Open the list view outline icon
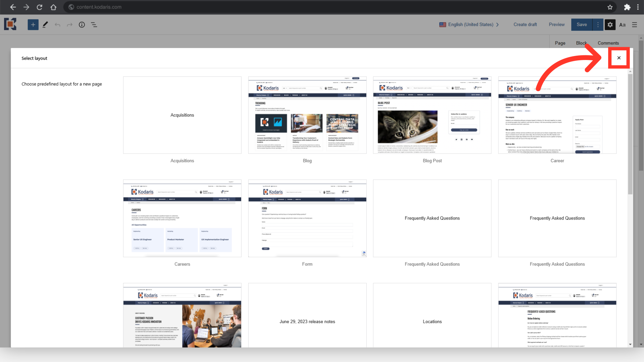The width and height of the screenshot is (644, 362). 94,24
